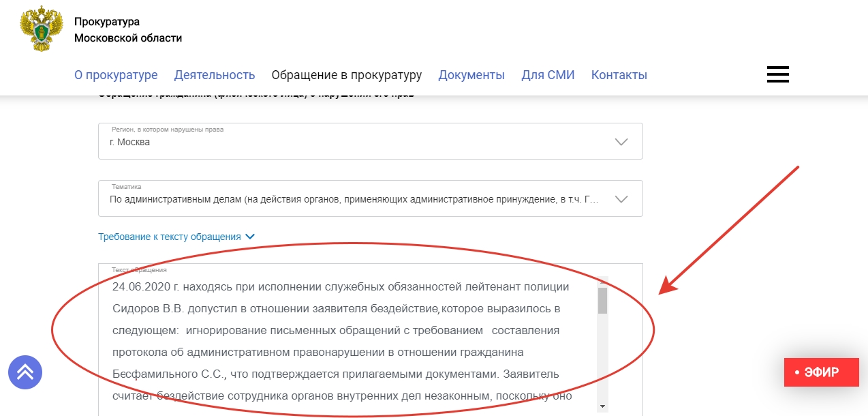The width and height of the screenshot is (868, 418).
Task: Open the ЭФИР live broadcast button
Action: (x=821, y=372)
